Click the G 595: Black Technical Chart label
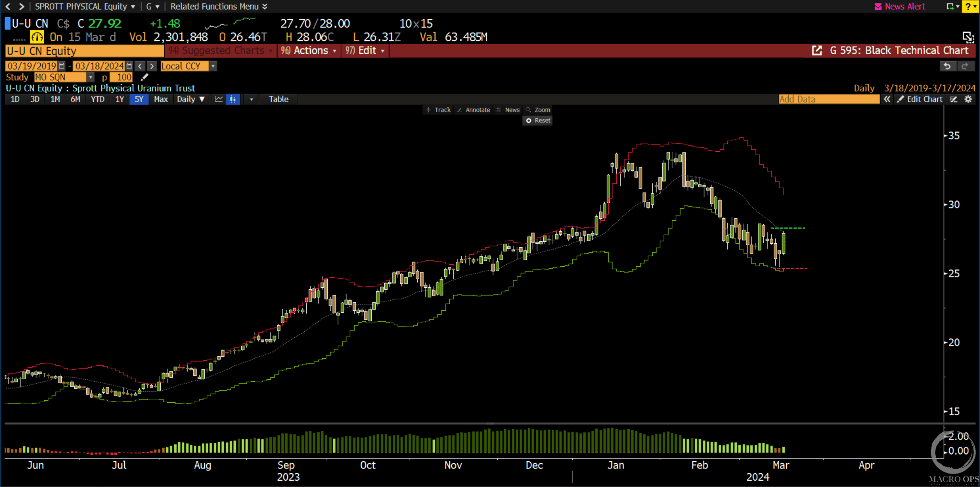The width and height of the screenshot is (980, 487). click(899, 51)
